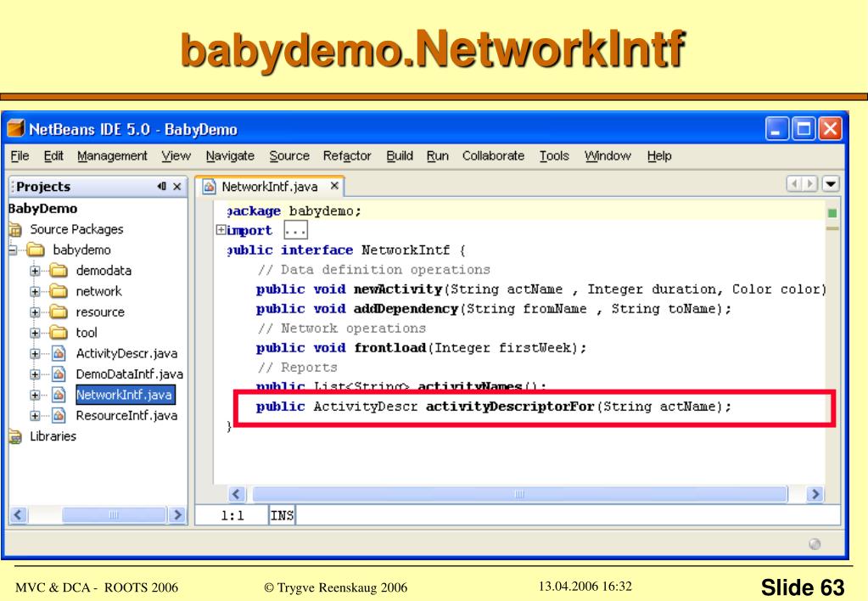
Task: Expand the resource package node
Action: coord(35,312)
